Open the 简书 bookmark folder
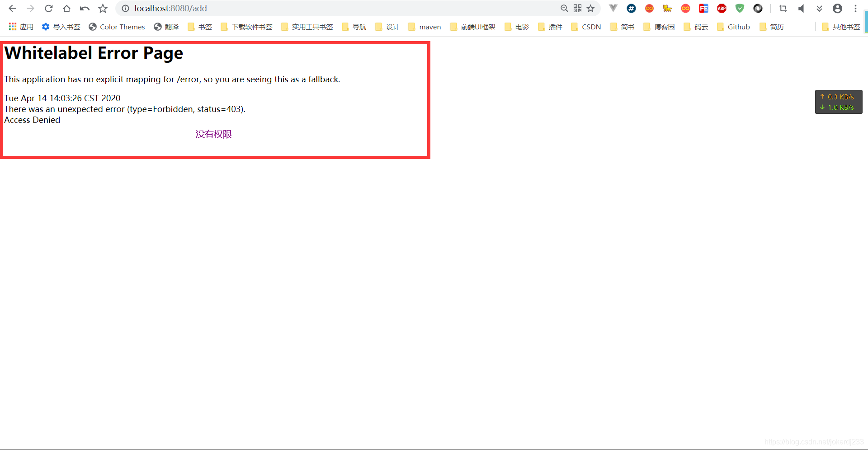The width and height of the screenshot is (868, 450). (623, 27)
